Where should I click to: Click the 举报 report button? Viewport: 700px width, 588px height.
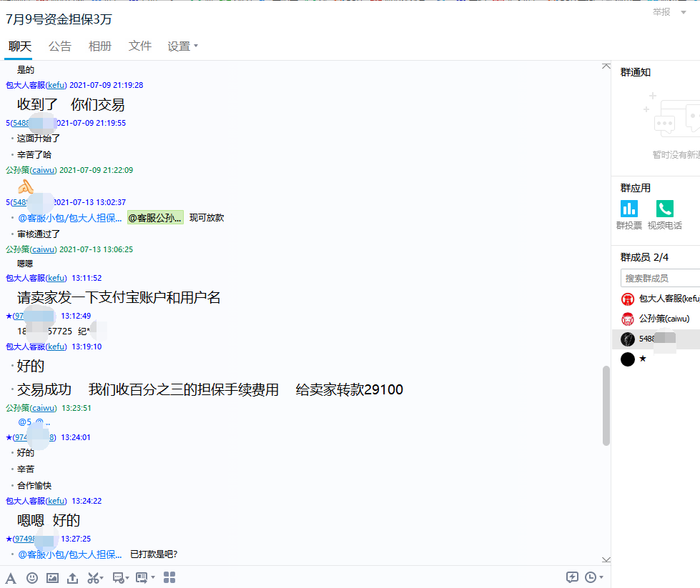661,12
